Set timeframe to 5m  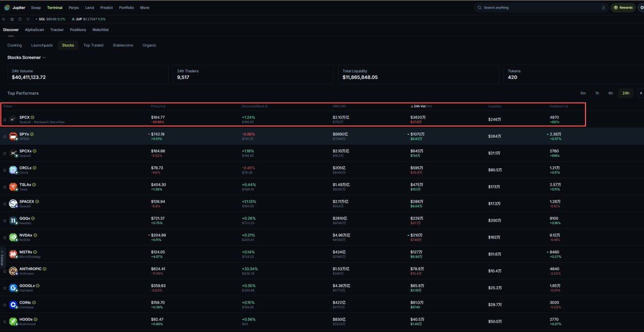pyautogui.click(x=583, y=93)
